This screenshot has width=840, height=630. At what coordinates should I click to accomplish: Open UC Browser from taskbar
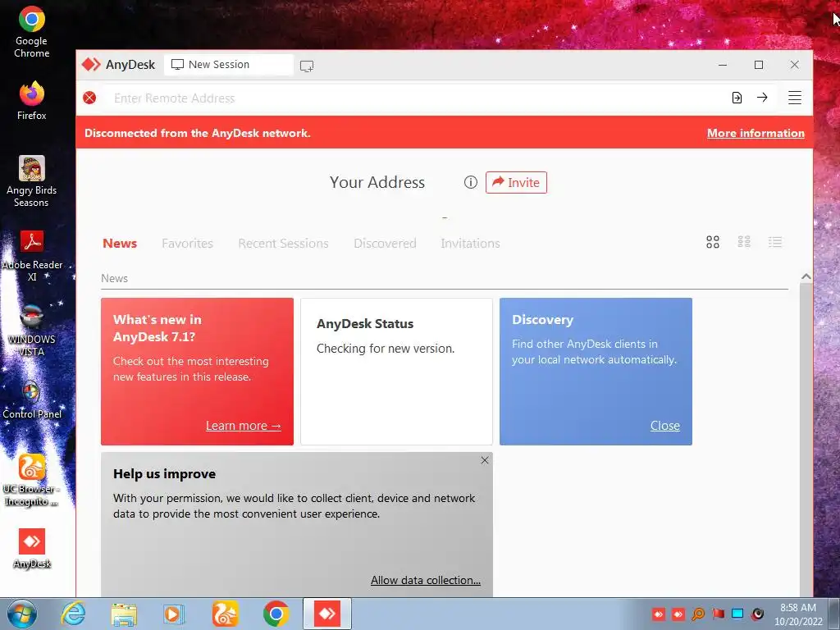(225, 614)
